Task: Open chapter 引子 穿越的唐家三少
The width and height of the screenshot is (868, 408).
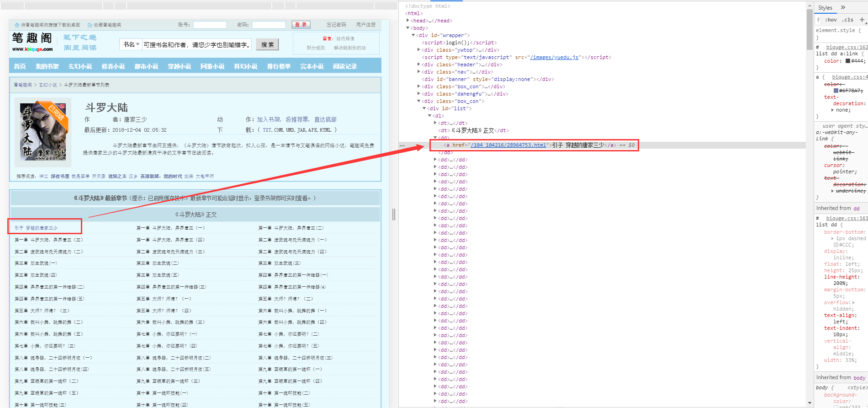Action: click(36, 228)
